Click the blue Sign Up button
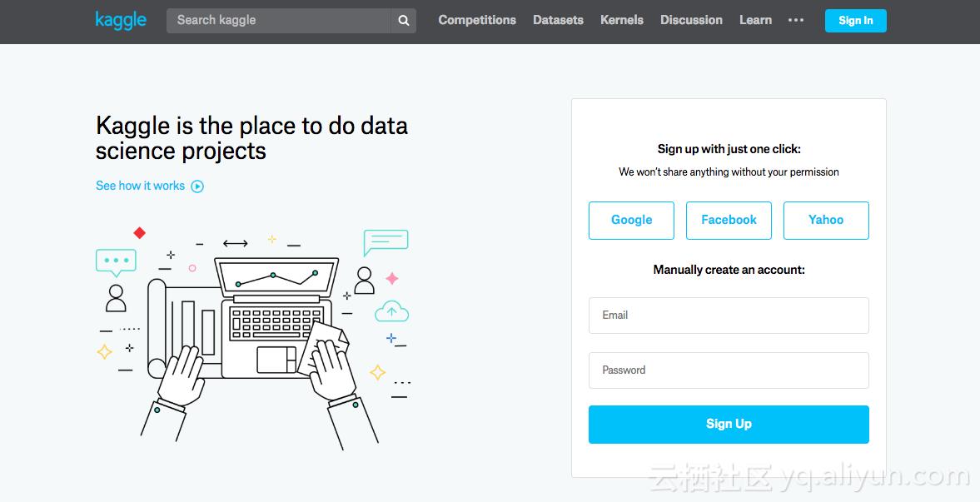The width and height of the screenshot is (980, 502). tap(729, 425)
